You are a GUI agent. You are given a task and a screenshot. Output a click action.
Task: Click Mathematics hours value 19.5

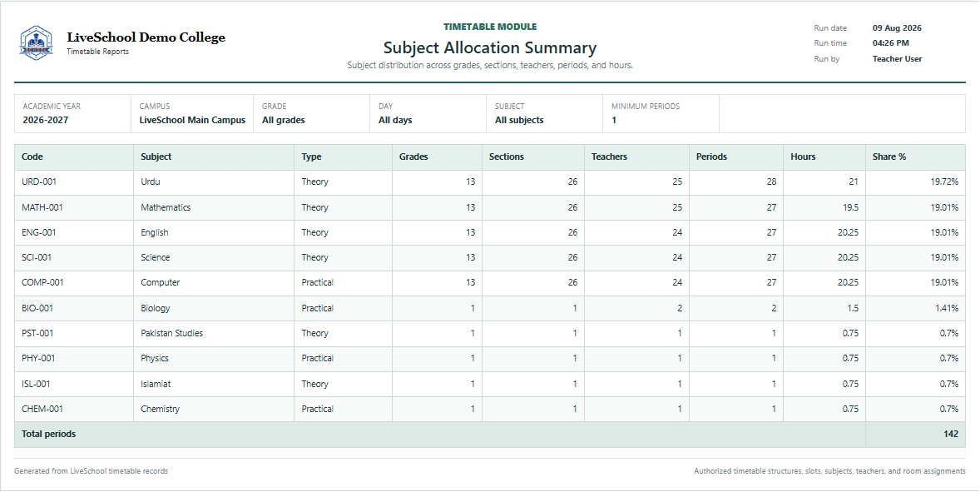coord(850,207)
